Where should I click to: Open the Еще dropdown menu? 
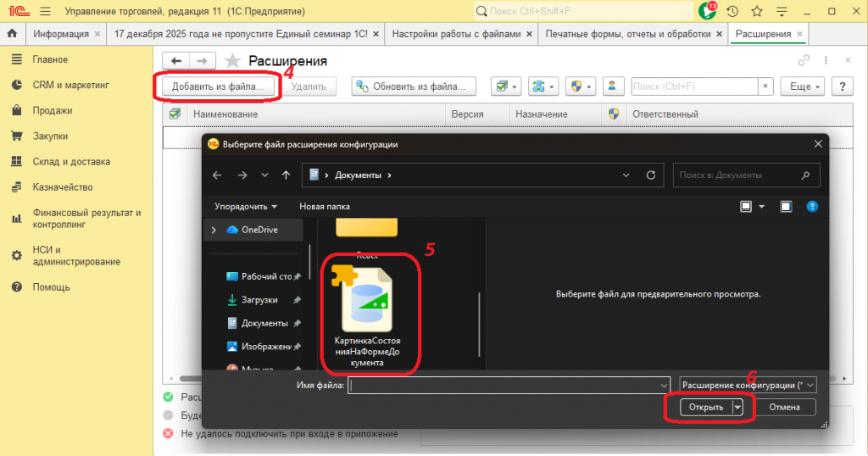[x=803, y=86]
